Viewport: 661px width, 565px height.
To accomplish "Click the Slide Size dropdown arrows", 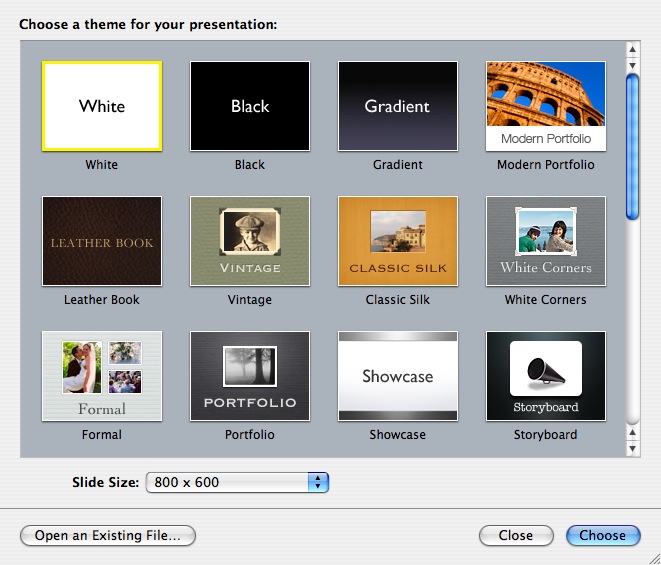I will (318, 482).
